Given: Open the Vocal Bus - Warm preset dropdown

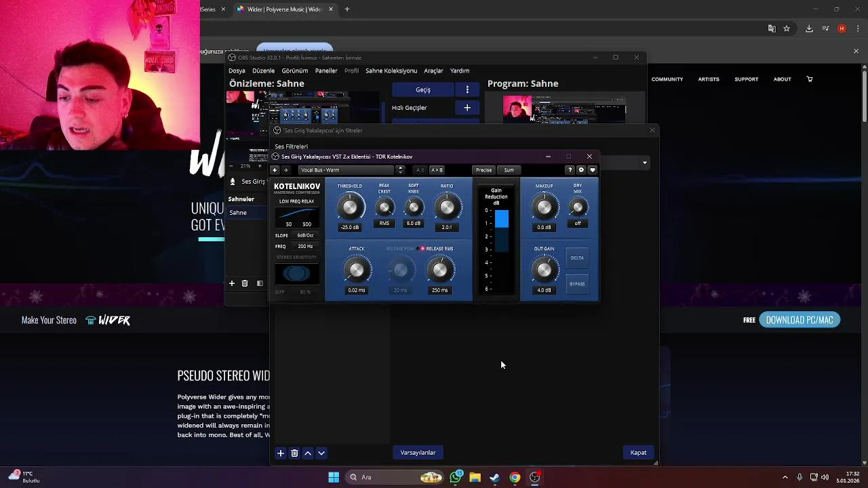Looking at the screenshot, I should pyautogui.click(x=346, y=170).
